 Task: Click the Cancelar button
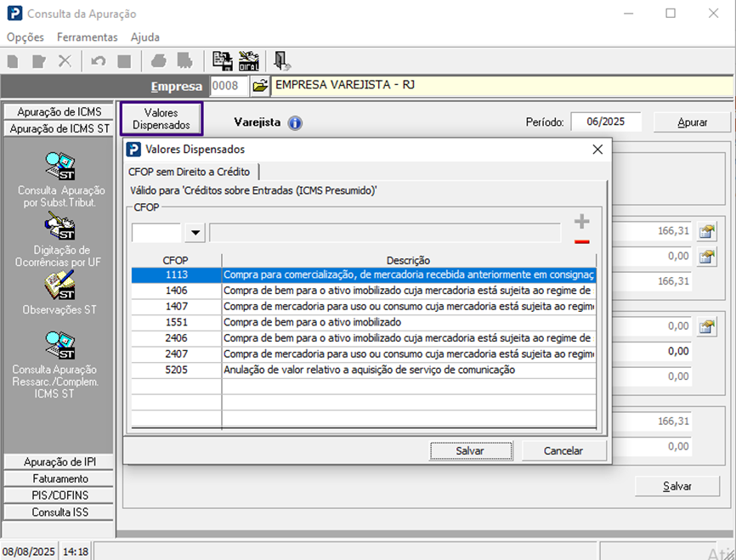563,450
